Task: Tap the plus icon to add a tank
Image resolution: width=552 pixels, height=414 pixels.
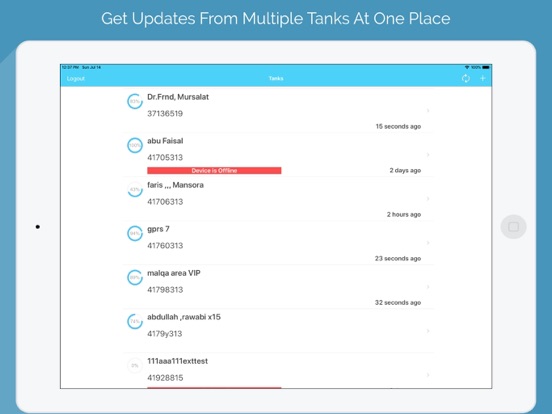Action: (x=483, y=78)
